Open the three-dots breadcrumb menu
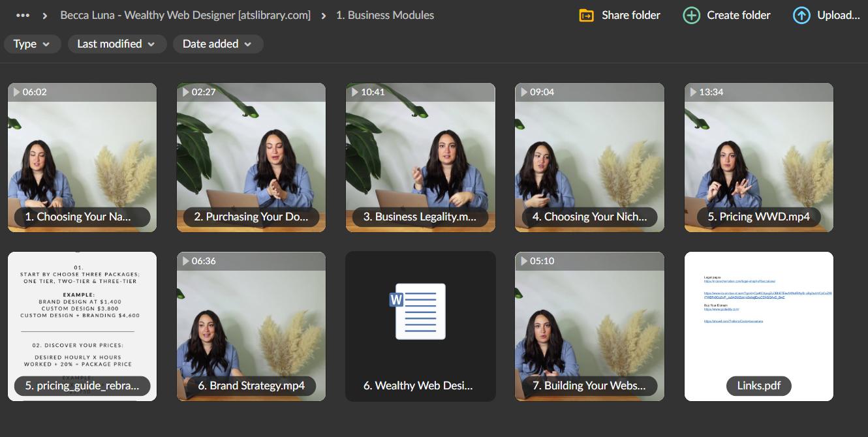The height and width of the screenshot is (437, 868). click(x=23, y=15)
